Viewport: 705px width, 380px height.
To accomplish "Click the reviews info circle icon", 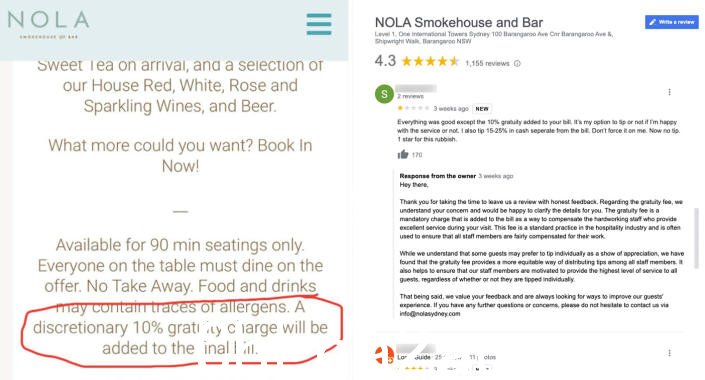I will [517, 63].
